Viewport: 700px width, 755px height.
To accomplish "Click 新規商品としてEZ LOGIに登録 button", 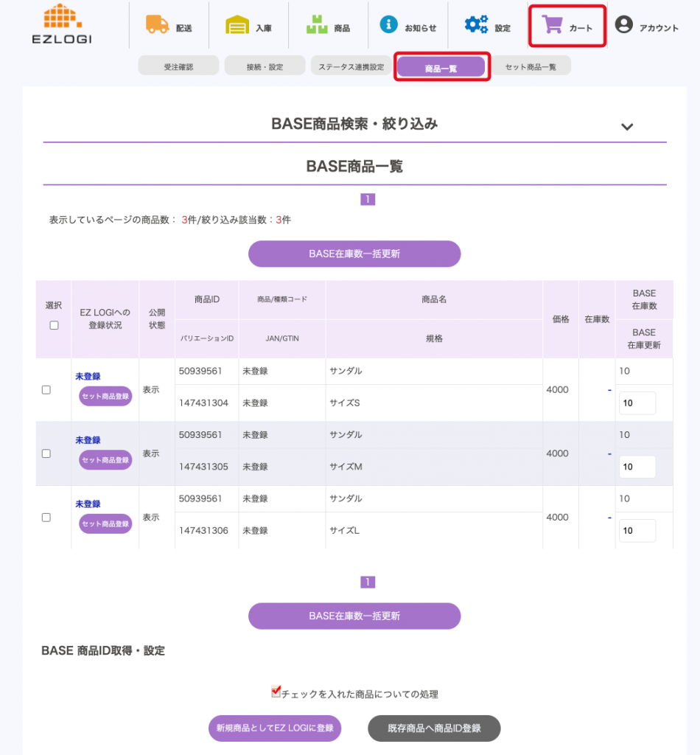I will pyautogui.click(x=275, y=728).
